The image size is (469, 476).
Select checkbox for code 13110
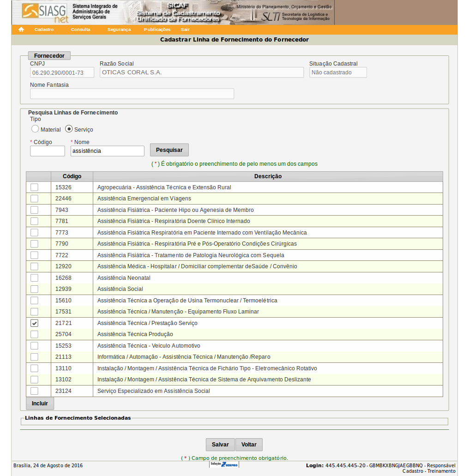(x=34, y=368)
